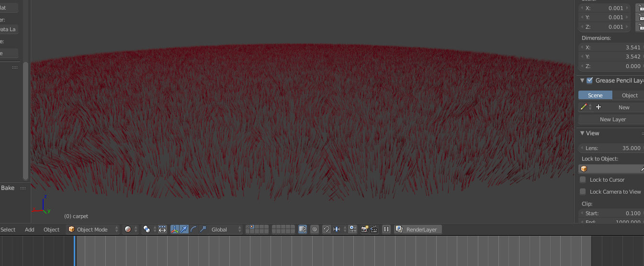Select the second layer block cell
The image size is (644, 266).
(274, 227)
